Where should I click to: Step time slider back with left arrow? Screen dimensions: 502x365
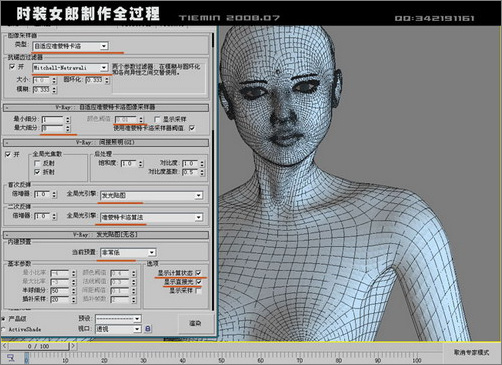click(x=4, y=346)
